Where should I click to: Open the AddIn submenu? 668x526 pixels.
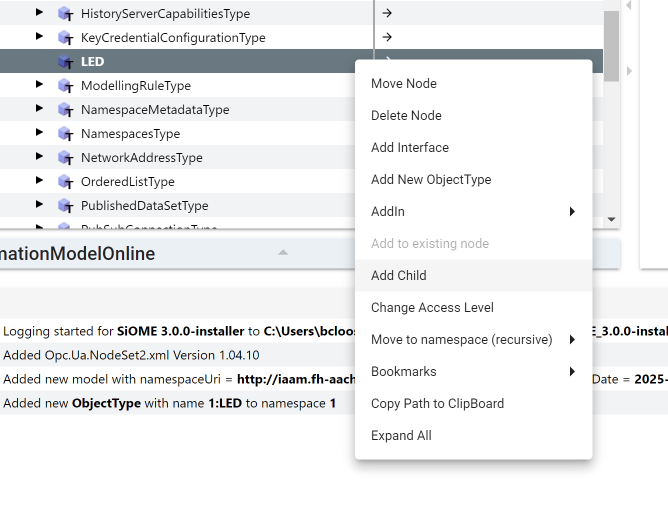[x=473, y=211]
